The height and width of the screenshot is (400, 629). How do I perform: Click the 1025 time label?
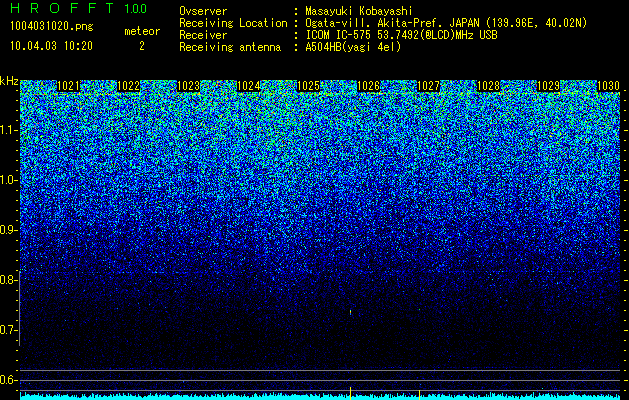[x=308, y=86]
